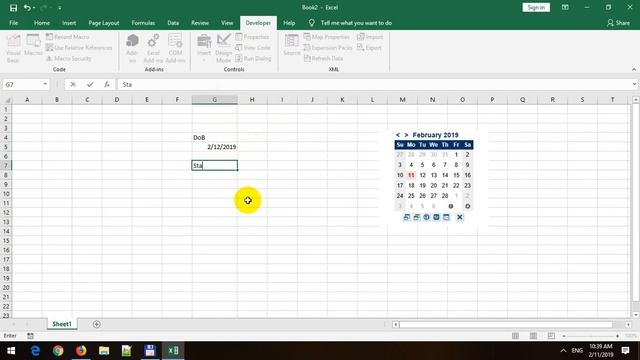Select the Sheet1 tab

click(62, 324)
